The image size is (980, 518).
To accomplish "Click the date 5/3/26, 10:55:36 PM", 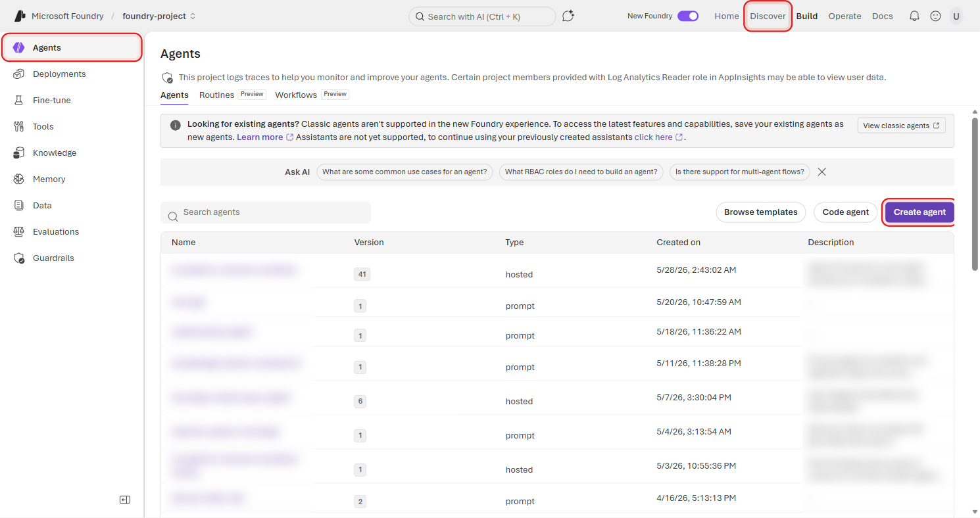I will [x=696, y=465].
